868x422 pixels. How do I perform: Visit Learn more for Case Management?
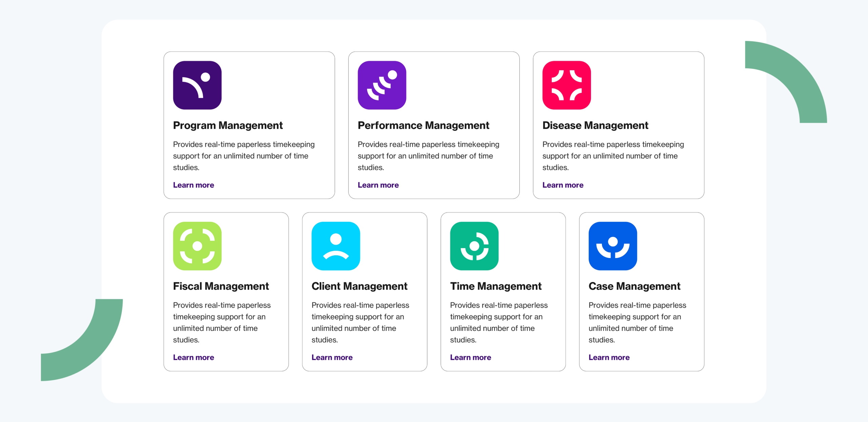pos(609,357)
